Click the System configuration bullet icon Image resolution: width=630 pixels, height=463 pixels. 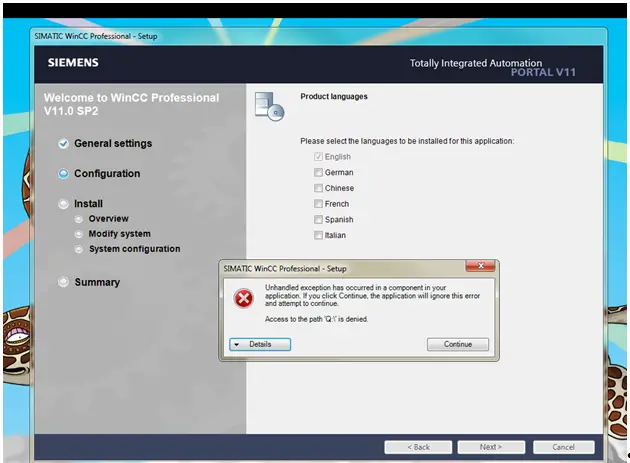coord(79,249)
